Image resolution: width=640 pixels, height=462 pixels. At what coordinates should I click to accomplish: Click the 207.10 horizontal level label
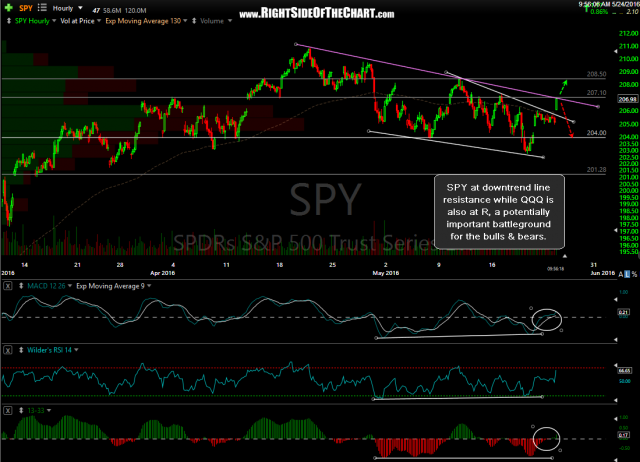tap(596, 93)
